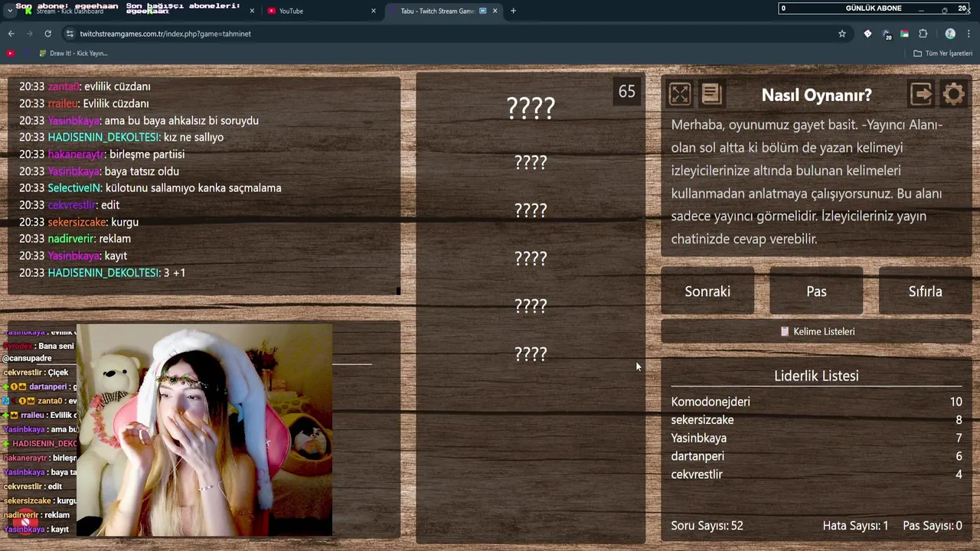Close the Tabu - Twitch Stream Games tab
This screenshot has height=551, width=980.
pyautogui.click(x=495, y=11)
